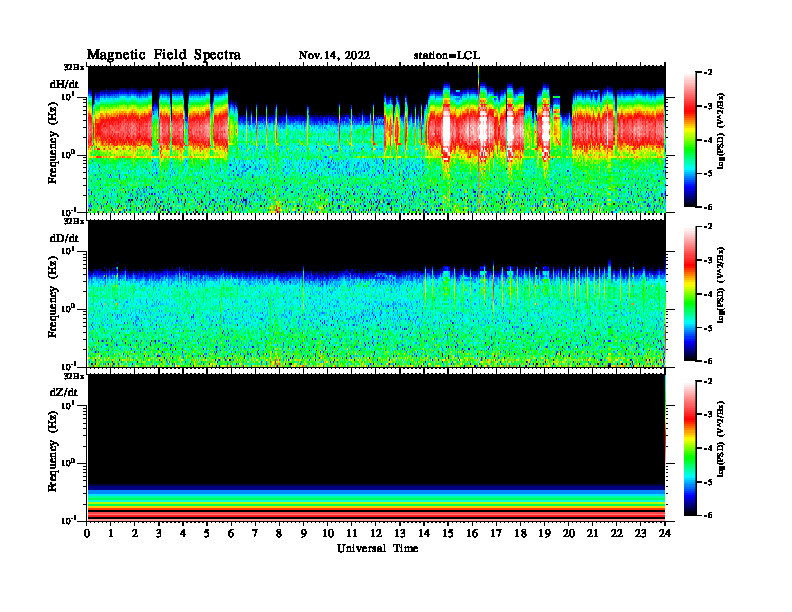
Task: Click the "dD/dt" panel label
Action: (64, 238)
